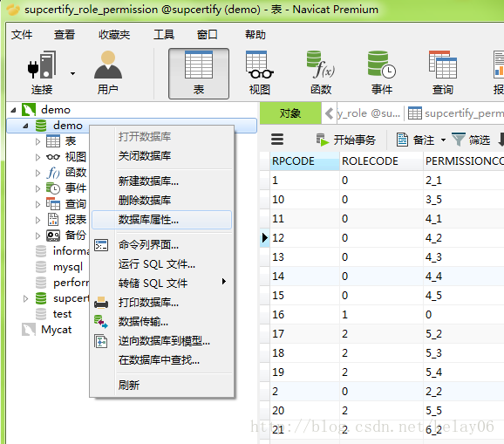Click the printer icon in context menu

click(x=101, y=303)
